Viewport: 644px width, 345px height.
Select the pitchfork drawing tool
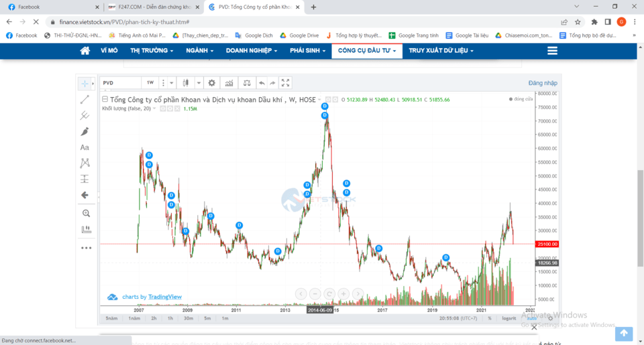click(x=85, y=115)
